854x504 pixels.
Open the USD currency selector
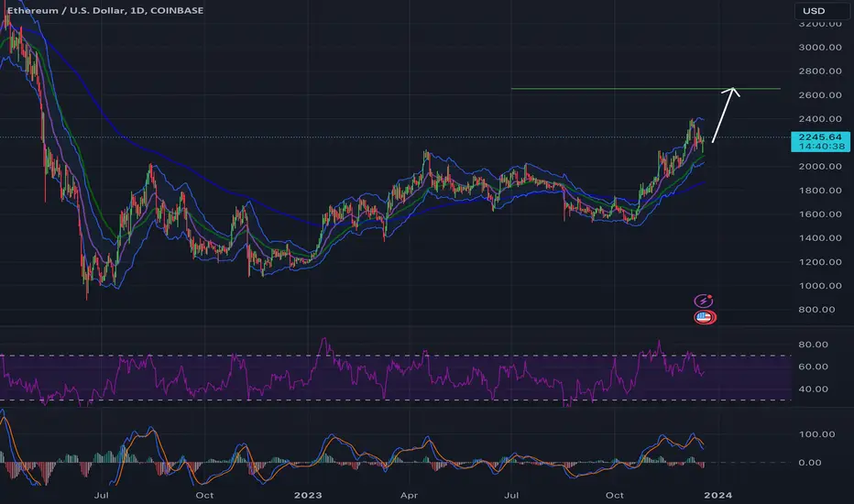(821, 11)
